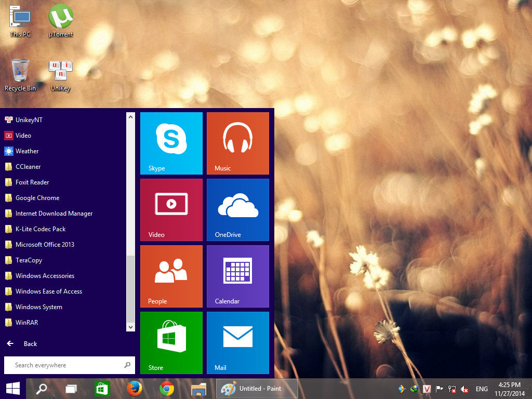
Task: Open the People tile
Action: [x=171, y=276]
